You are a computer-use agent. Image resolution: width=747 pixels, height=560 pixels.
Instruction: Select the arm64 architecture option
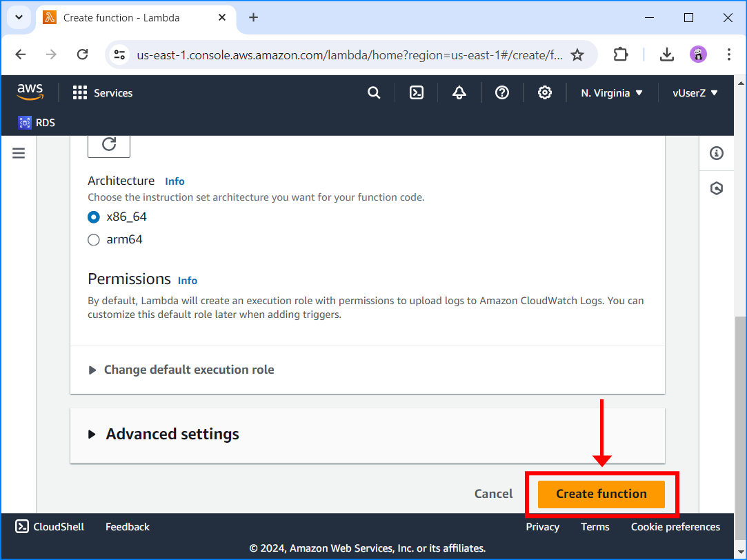coord(93,239)
